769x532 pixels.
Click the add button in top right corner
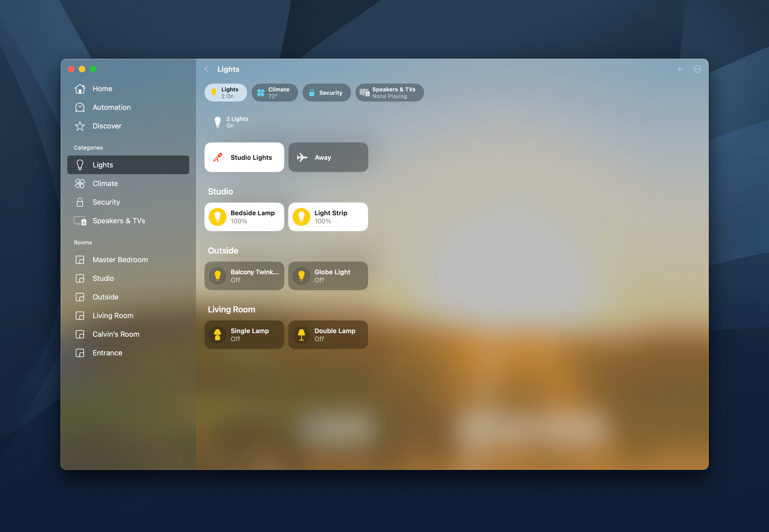[680, 69]
